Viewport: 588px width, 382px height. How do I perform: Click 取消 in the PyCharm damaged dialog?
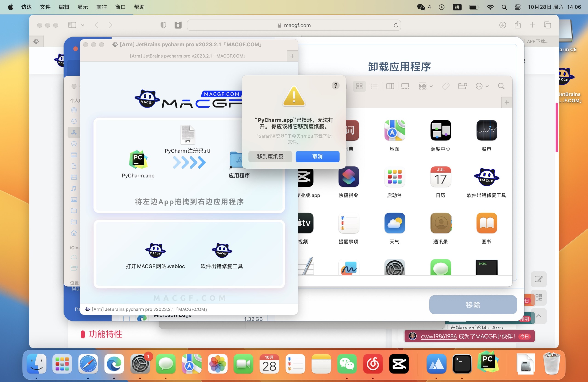[317, 156]
